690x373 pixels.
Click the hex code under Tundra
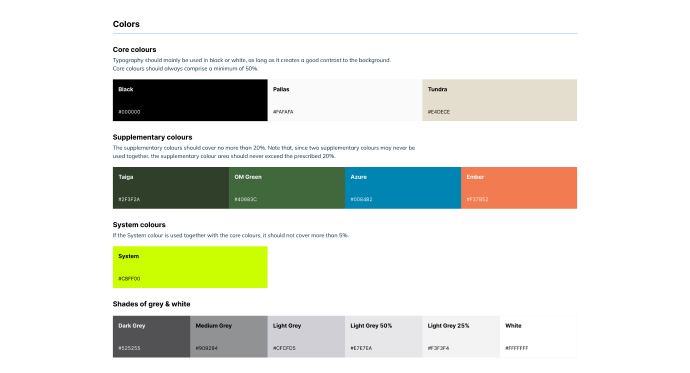pyautogui.click(x=439, y=112)
